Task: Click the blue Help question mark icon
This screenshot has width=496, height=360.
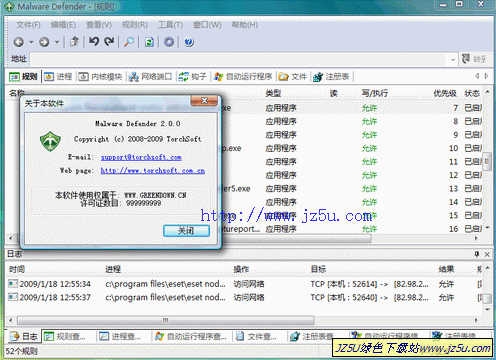Action: (x=189, y=42)
